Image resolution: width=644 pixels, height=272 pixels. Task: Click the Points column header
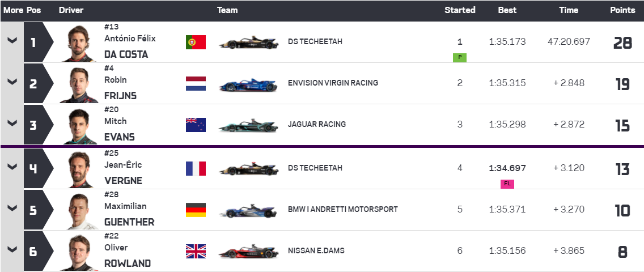[622, 10]
